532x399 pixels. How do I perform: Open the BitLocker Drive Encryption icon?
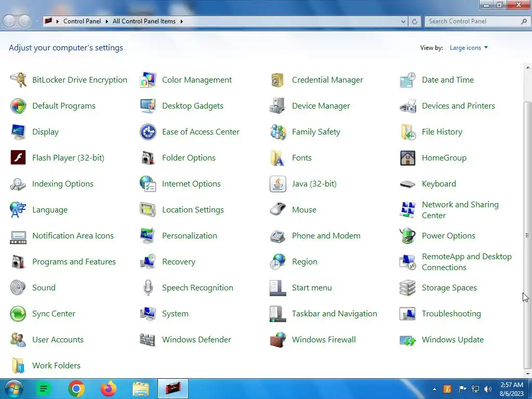18,79
